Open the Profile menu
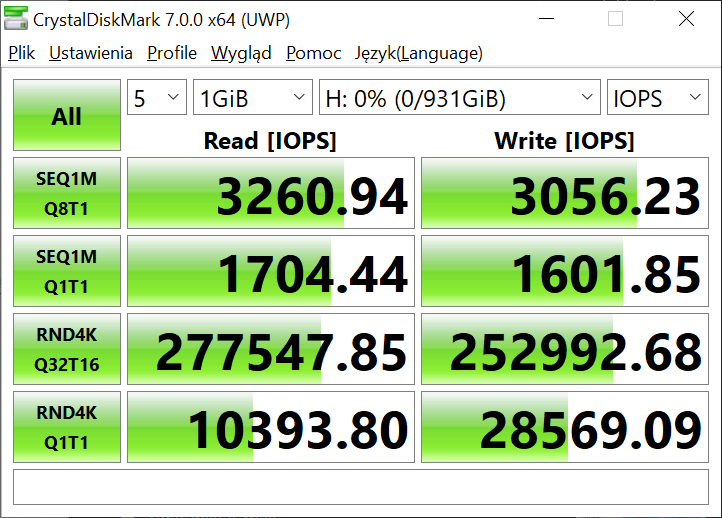 coord(172,53)
